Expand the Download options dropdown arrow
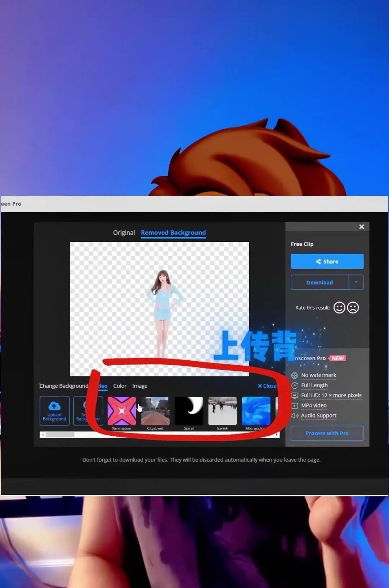 [356, 282]
